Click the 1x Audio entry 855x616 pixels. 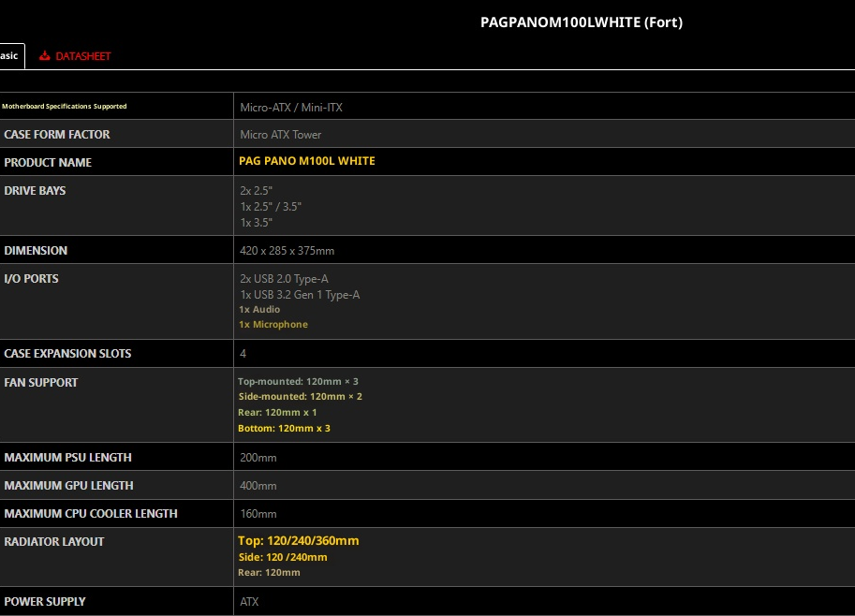coord(259,309)
